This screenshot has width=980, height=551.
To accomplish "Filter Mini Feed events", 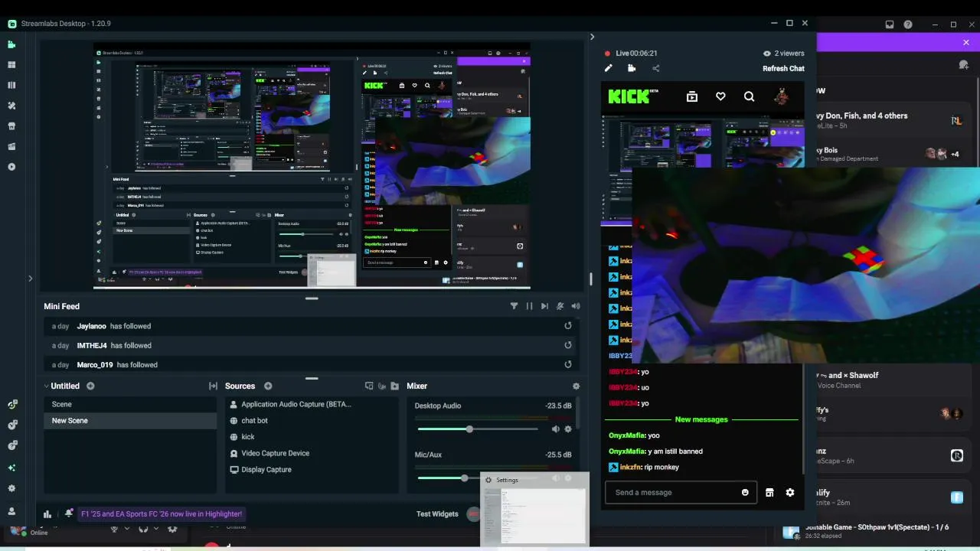I will click(514, 306).
